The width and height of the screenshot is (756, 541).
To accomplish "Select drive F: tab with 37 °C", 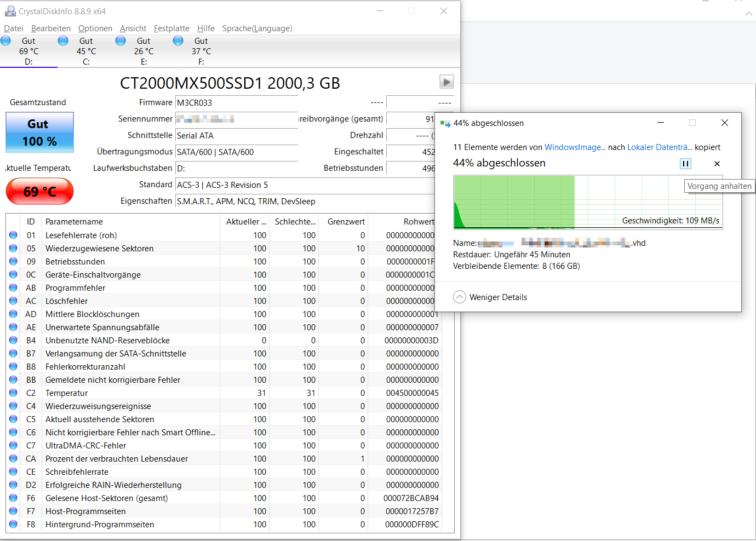I will point(201,51).
